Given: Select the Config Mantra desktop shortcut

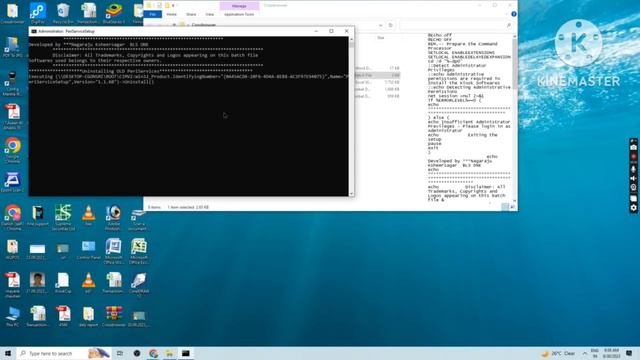Looking at the screenshot, I should (x=13, y=84).
